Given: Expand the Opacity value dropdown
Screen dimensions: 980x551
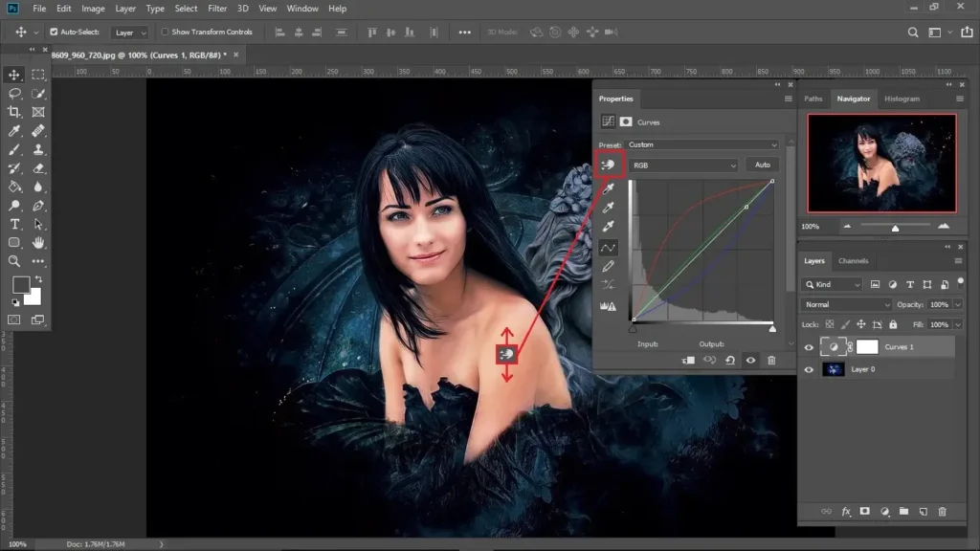Looking at the screenshot, I should [x=958, y=305].
